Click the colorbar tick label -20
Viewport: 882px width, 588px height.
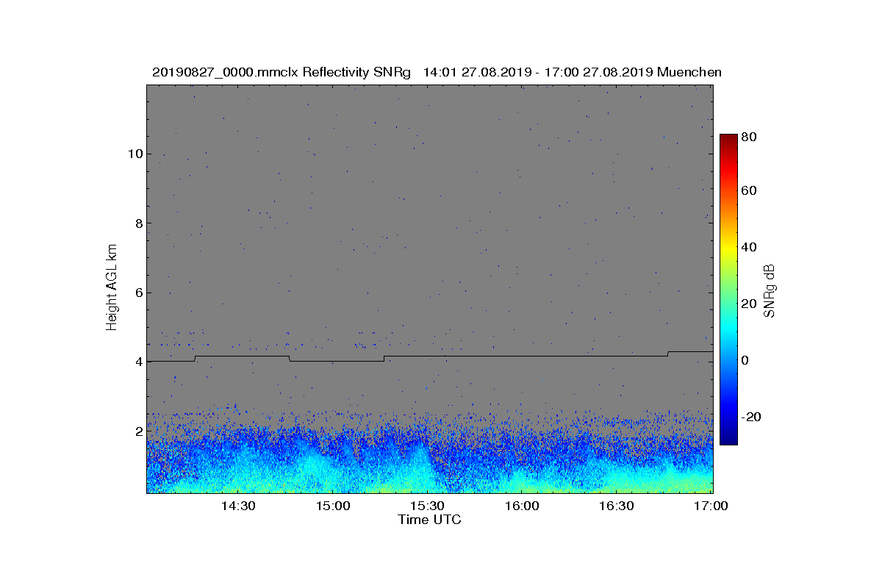[752, 417]
